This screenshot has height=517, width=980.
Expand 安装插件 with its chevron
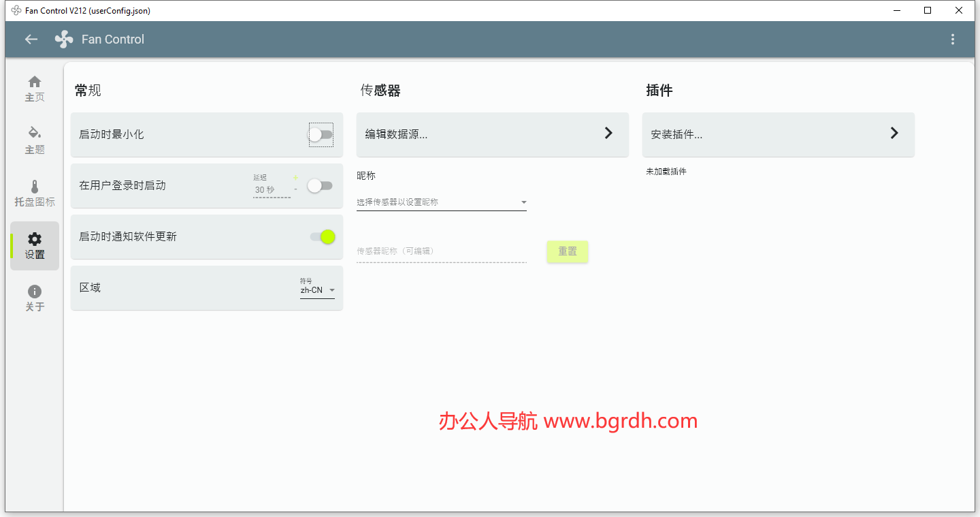(894, 134)
